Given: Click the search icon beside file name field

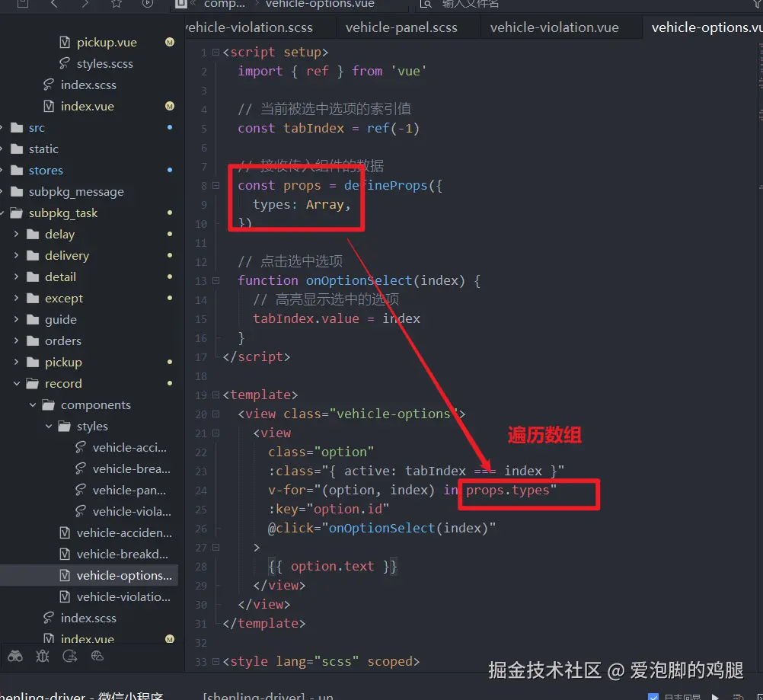Looking at the screenshot, I should coord(426,4).
